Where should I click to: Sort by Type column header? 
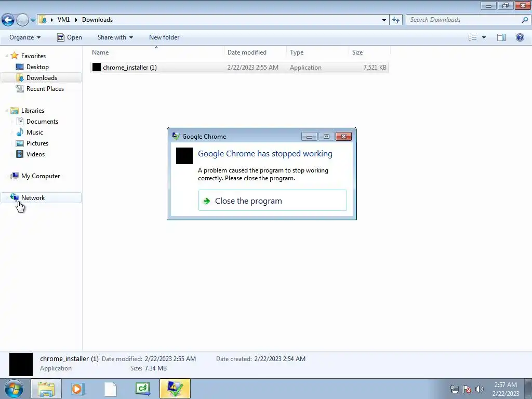click(x=317, y=52)
